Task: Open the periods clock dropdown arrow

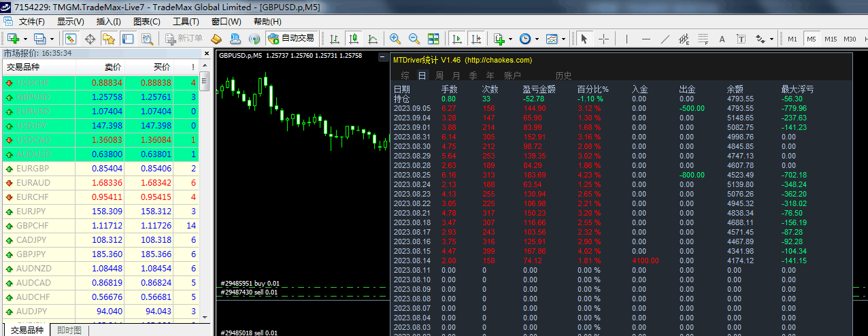Action: pyautogui.click(x=537, y=39)
